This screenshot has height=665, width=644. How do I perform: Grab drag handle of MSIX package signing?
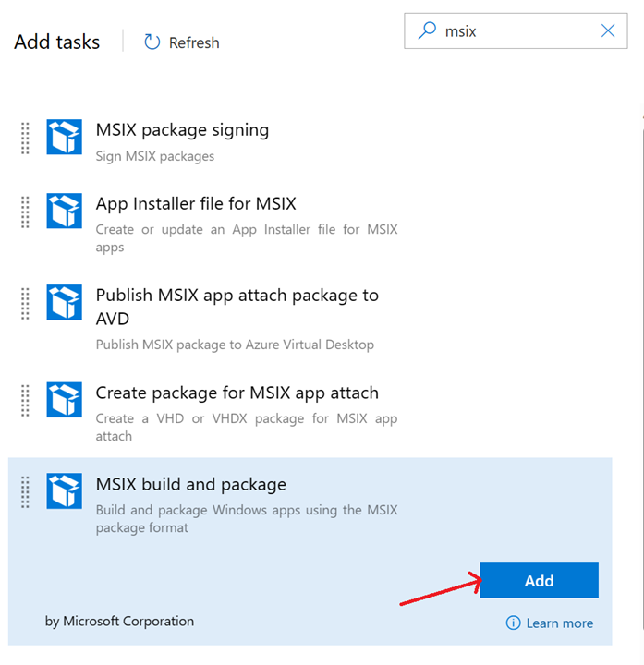point(26,138)
